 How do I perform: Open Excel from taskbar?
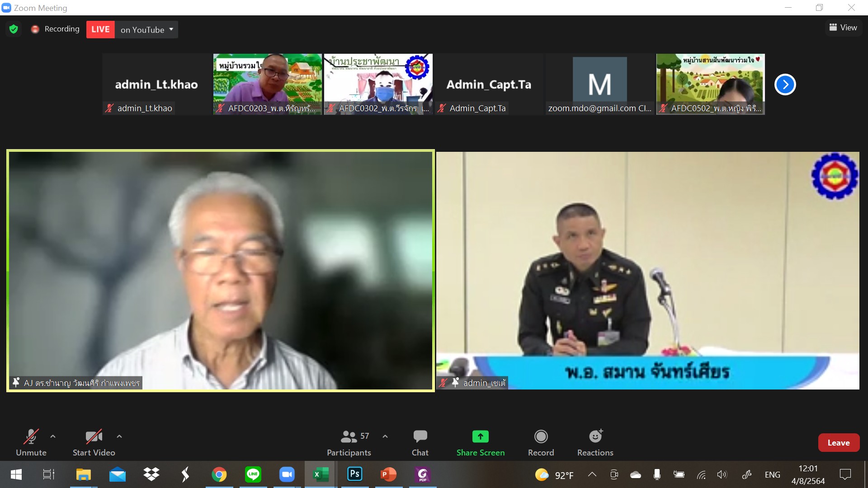pyautogui.click(x=321, y=474)
